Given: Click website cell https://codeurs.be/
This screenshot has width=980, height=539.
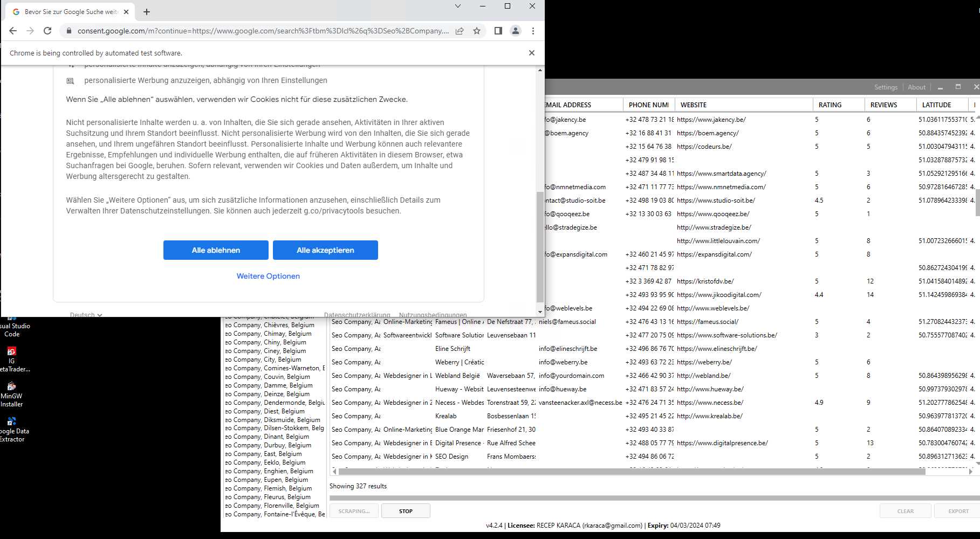Looking at the screenshot, I should [x=704, y=147].
